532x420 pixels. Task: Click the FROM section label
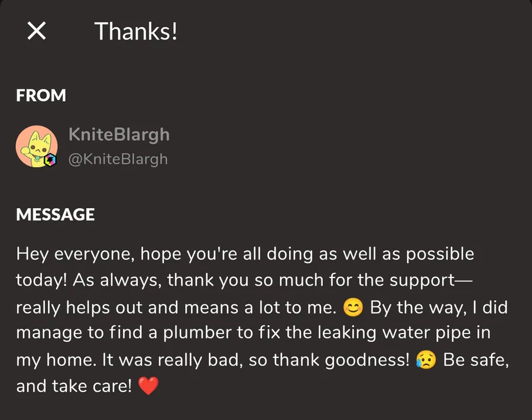(41, 95)
